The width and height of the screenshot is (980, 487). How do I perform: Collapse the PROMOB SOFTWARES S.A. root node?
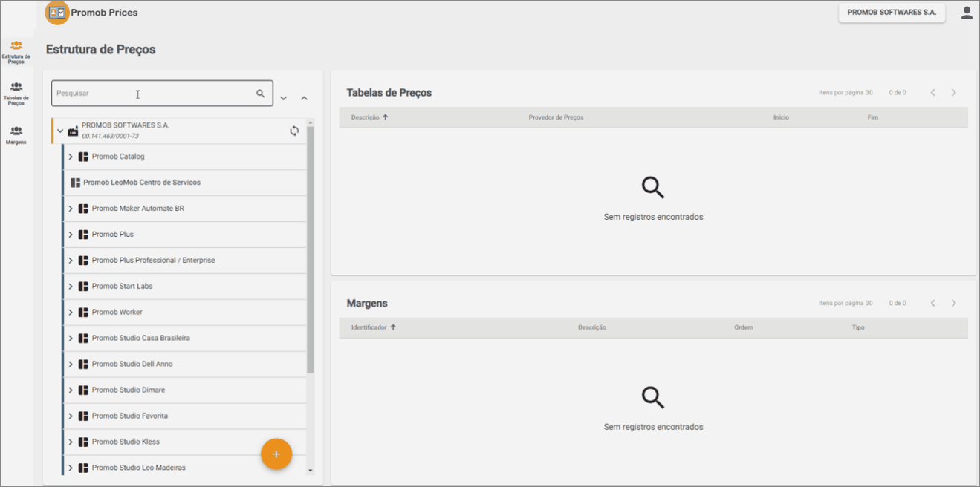pos(60,131)
